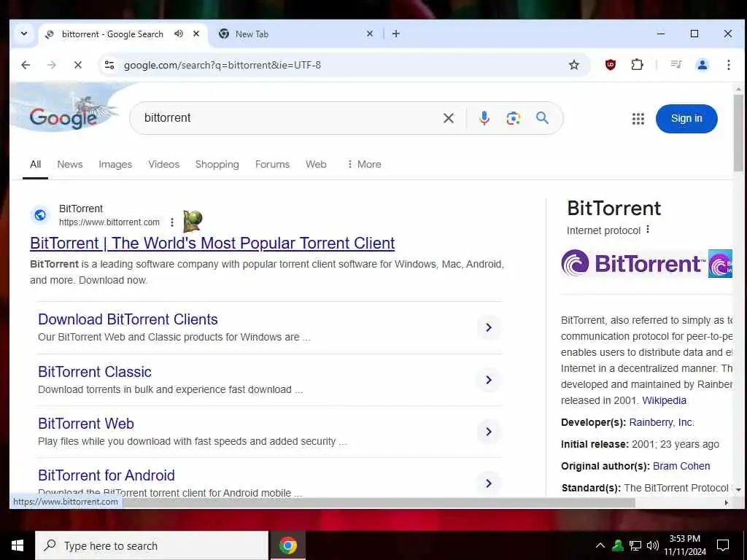Open the Extensions puzzle piece menu
This screenshot has width=747, height=560.
pos(637,65)
